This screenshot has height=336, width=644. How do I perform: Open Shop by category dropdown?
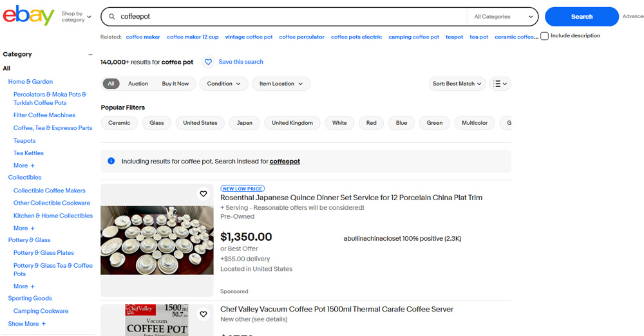click(76, 17)
